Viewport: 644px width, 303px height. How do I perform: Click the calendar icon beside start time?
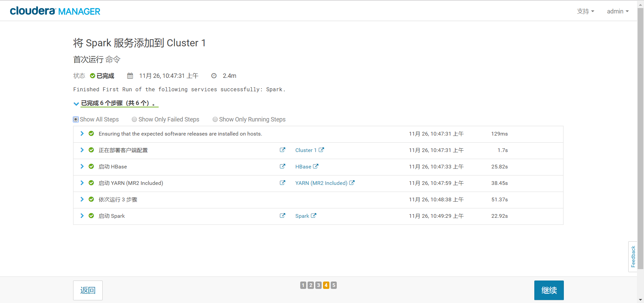click(130, 76)
